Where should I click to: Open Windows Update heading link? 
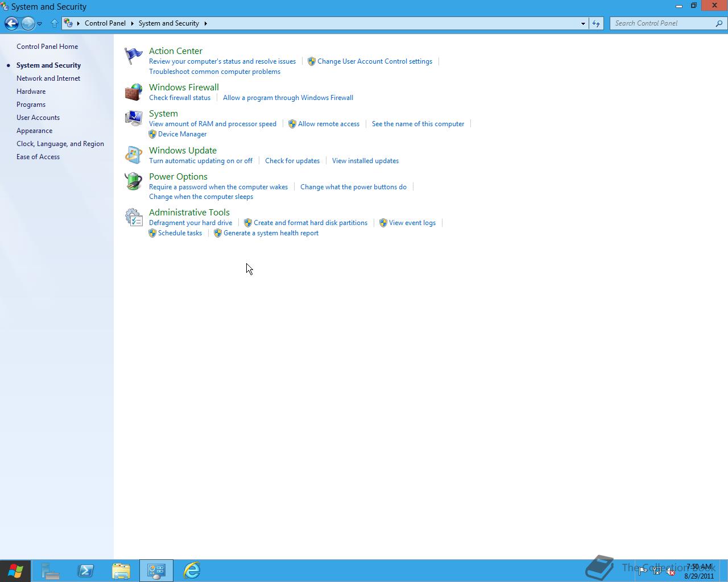[x=183, y=151]
